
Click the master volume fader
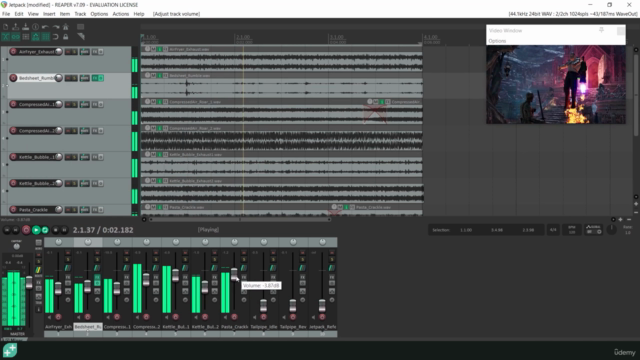(x=29, y=282)
